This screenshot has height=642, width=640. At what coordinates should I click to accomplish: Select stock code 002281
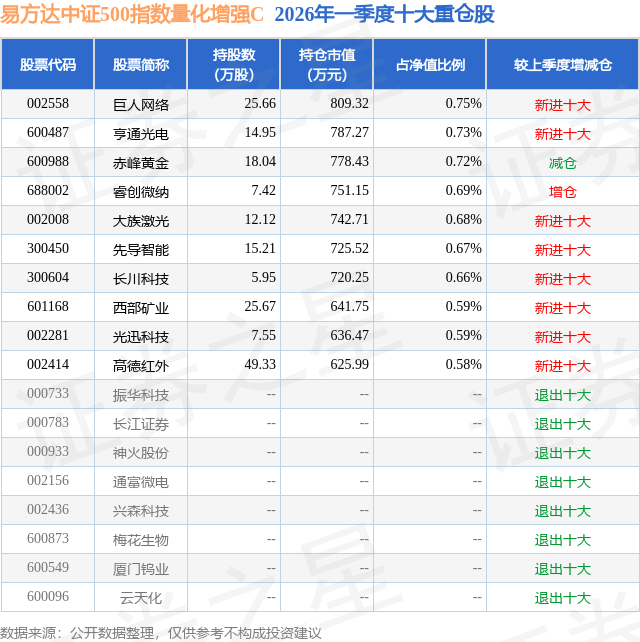(48, 335)
